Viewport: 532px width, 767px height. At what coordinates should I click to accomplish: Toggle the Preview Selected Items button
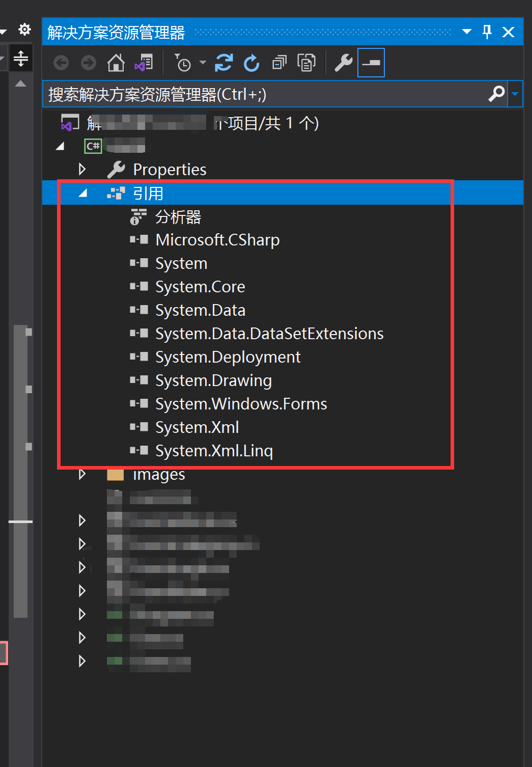click(371, 63)
